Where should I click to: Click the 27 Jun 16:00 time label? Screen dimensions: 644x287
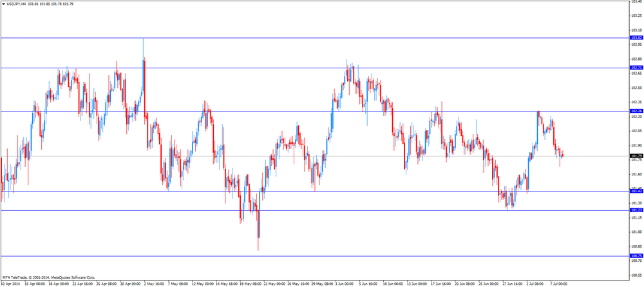tap(512, 284)
